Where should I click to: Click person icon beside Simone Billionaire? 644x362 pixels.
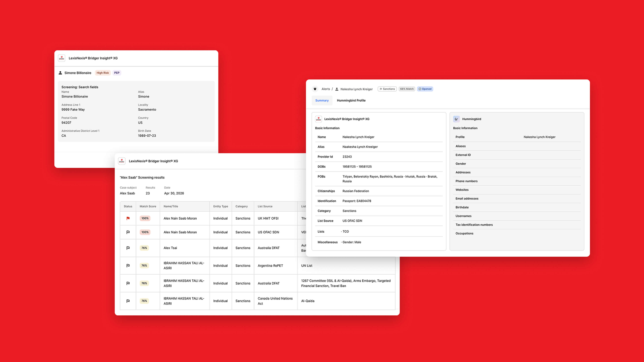60,73
